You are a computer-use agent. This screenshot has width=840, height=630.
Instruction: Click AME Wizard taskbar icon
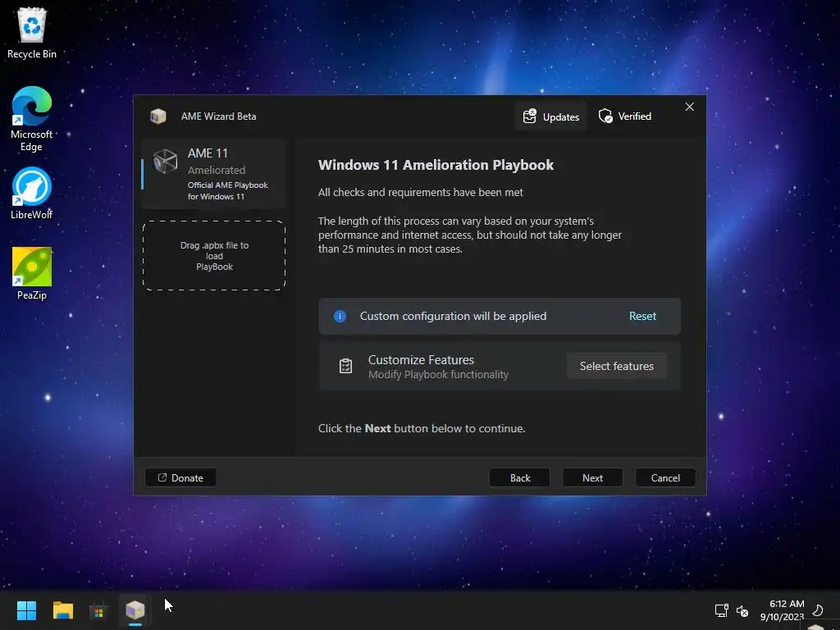click(x=135, y=610)
